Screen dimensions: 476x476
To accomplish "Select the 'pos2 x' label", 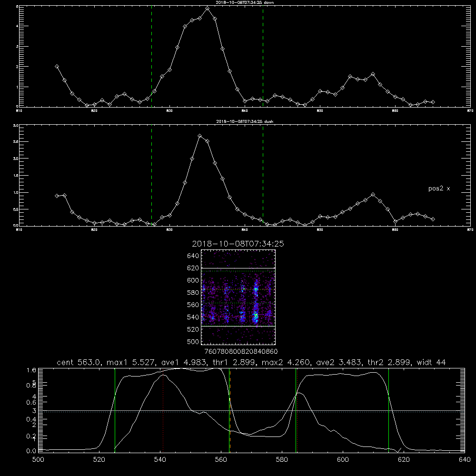I will tap(439, 188).
